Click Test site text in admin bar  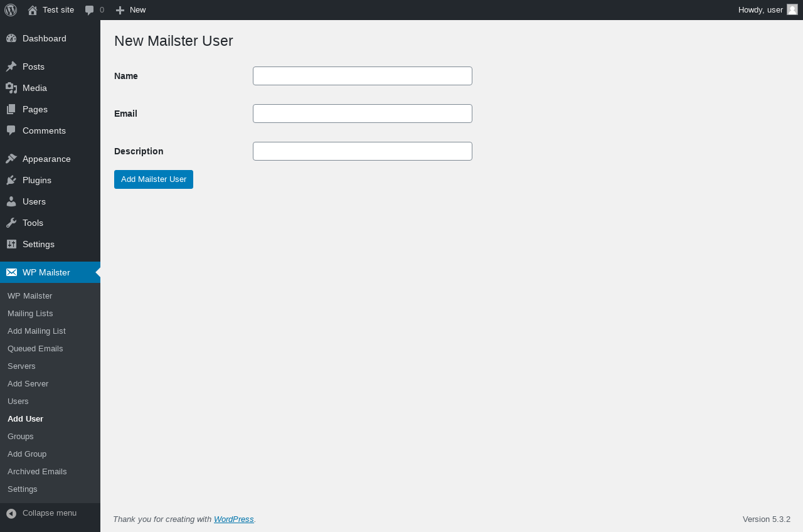[x=58, y=10]
